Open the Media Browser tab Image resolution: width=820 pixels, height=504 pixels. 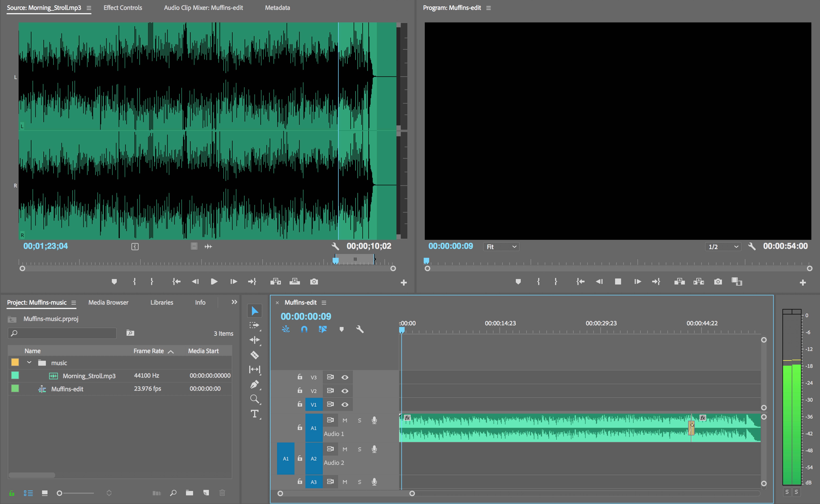point(108,302)
